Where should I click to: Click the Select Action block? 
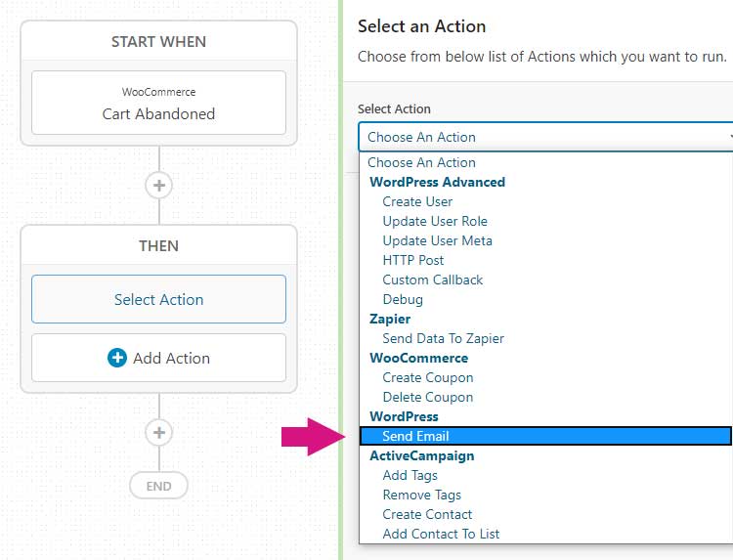coord(159,299)
